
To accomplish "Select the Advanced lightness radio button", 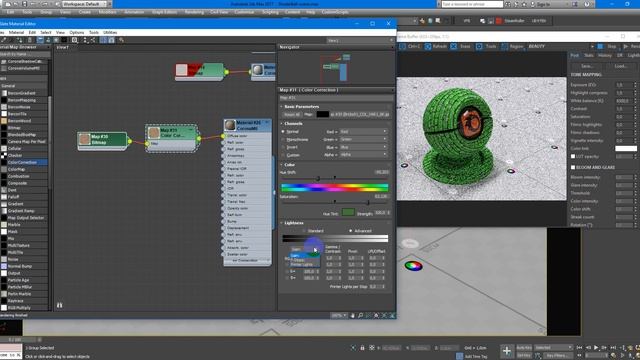I will point(351,231).
